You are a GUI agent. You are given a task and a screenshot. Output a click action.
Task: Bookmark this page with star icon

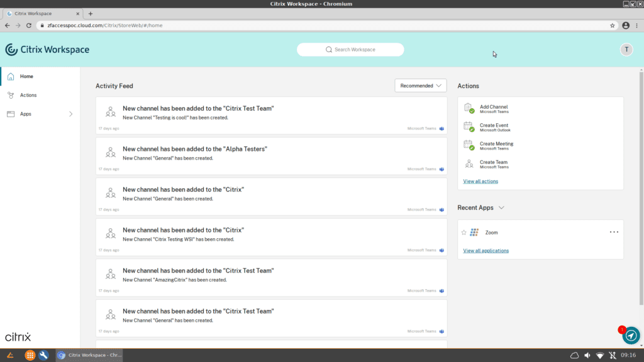[613, 25]
